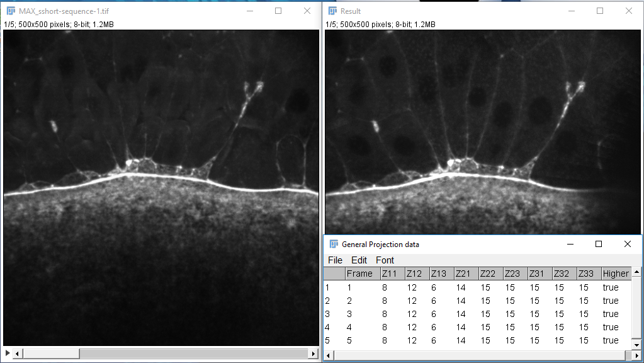Open the Edit menu in projection table
644x363 pixels.
tap(359, 260)
